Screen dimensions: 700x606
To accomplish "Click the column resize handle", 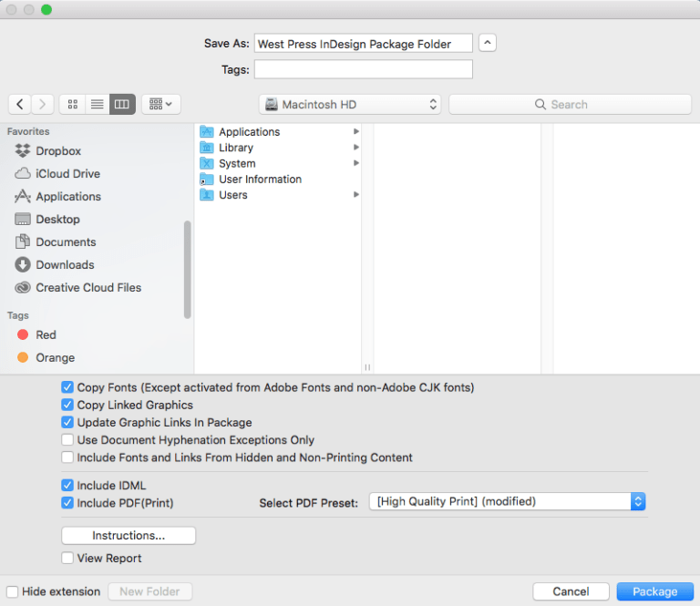I will point(367,367).
